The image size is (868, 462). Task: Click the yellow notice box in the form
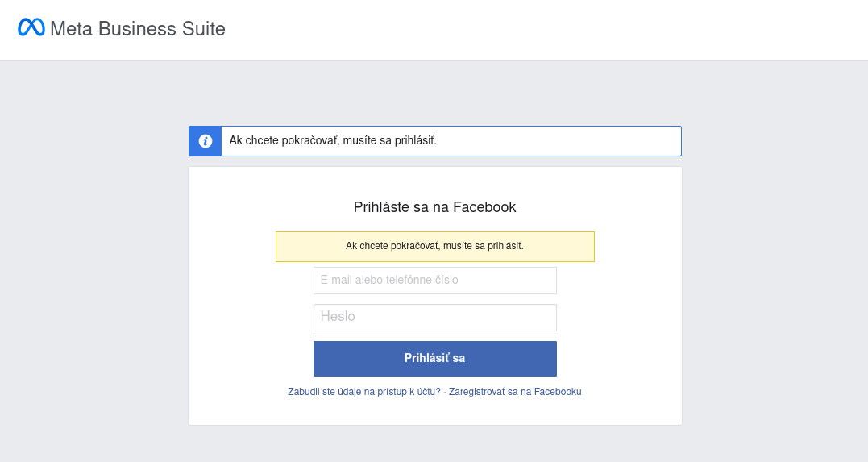434,247
